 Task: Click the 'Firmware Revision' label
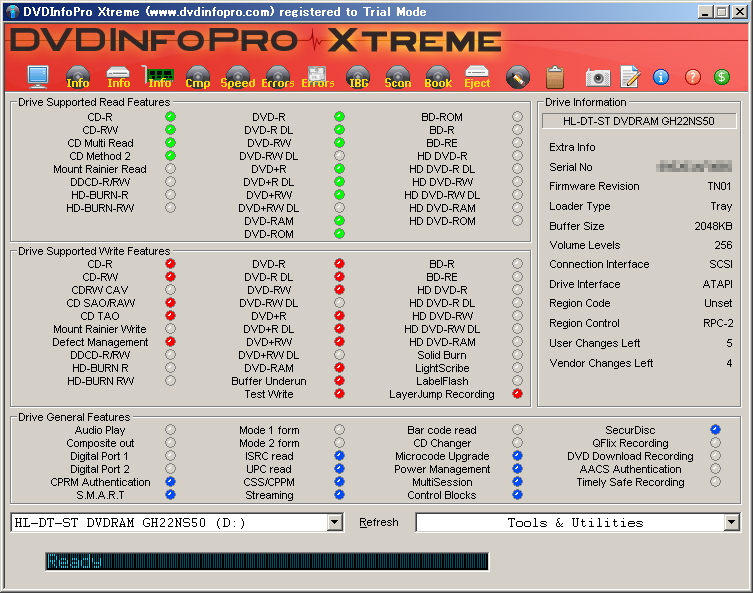coord(594,186)
